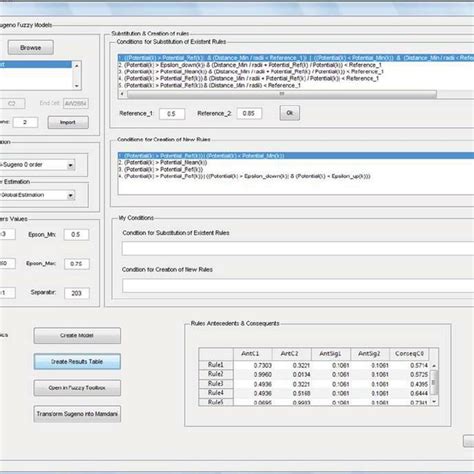Click the Browse button
The image size is (474, 474).
pyautogui.click(x=30, y=47)
